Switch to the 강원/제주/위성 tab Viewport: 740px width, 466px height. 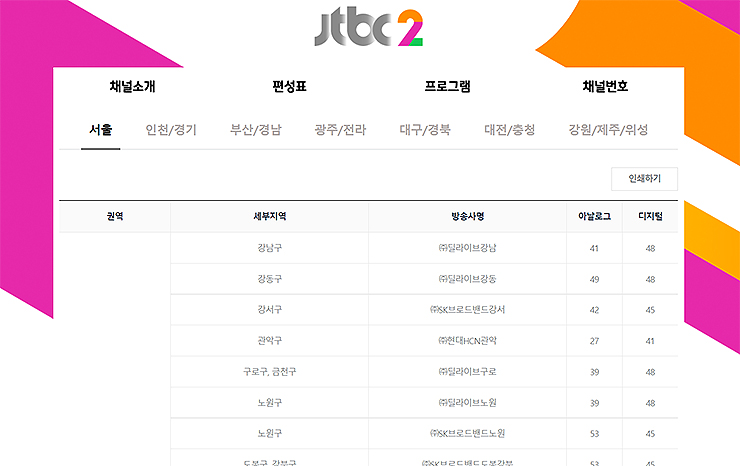pos(608,130)
